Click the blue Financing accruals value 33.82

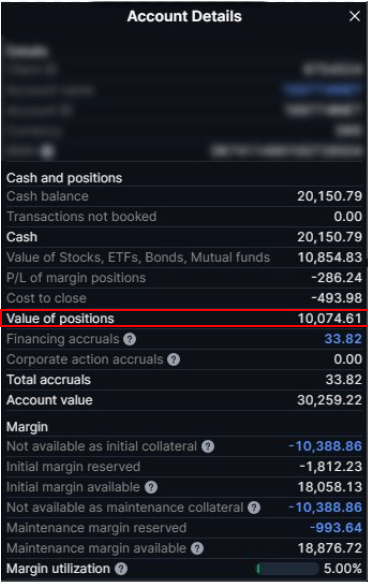(x=343, y=339)
